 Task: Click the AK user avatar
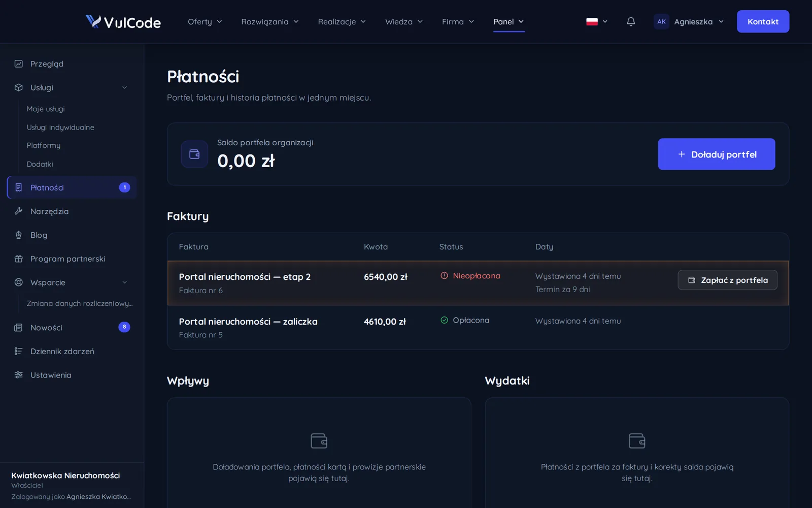[x=661, y=21]
